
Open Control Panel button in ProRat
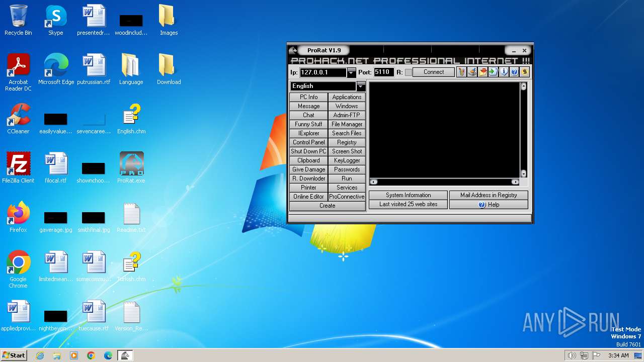pyautogui.click(x=308, y=142)
